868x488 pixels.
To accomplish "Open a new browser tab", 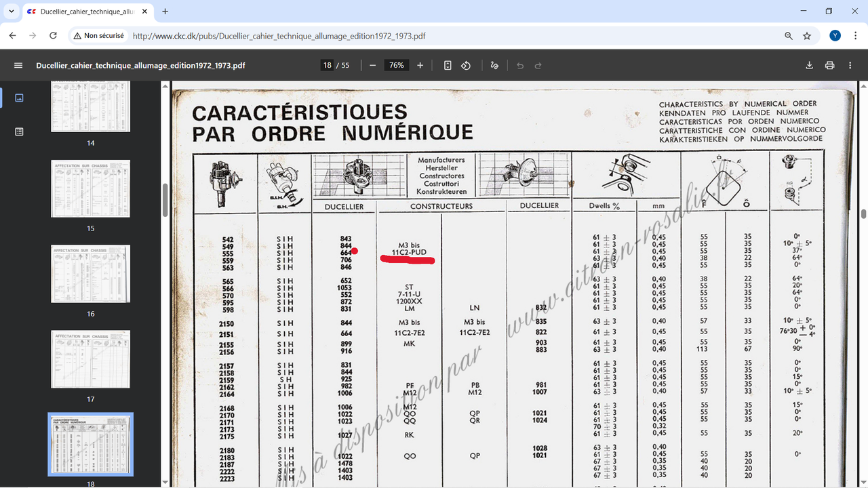I will point(165,12).
